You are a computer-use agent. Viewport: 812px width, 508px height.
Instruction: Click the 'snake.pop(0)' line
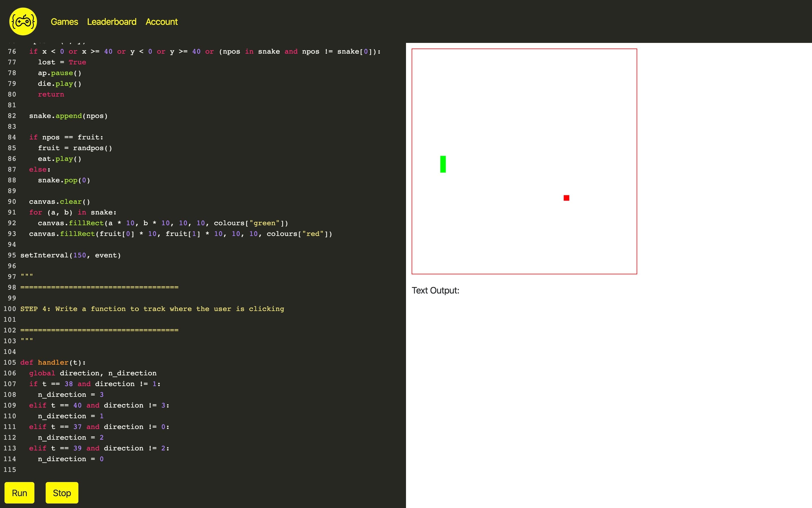[x=64, y=180]
